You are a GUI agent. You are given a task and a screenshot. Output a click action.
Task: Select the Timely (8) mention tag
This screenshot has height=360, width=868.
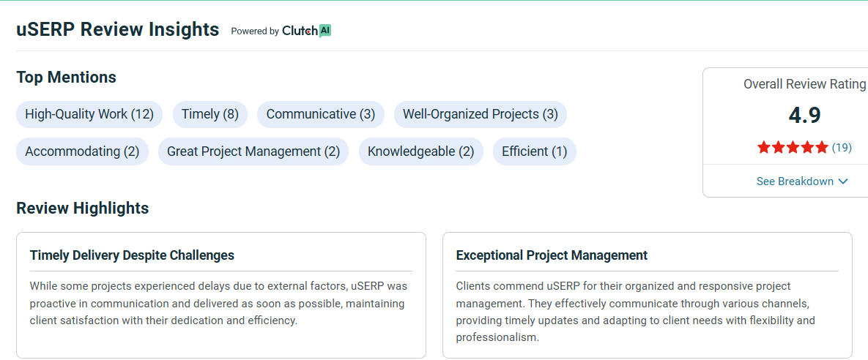pos(210,114)
